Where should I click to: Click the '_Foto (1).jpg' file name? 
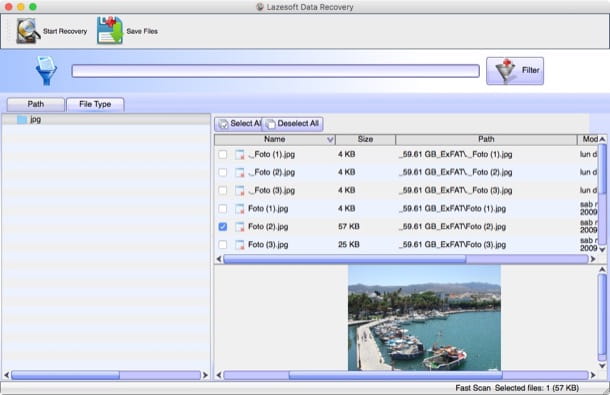coord(272,154)
